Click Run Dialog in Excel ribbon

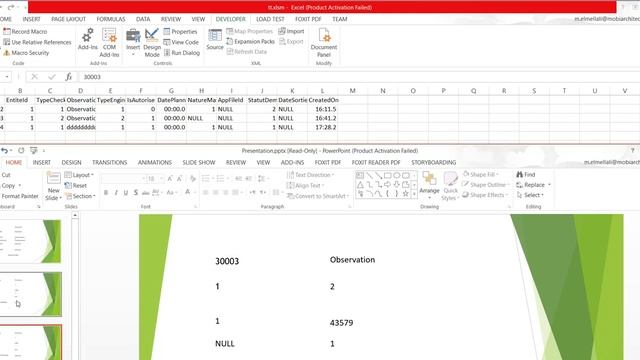click(x=182, y=53)
